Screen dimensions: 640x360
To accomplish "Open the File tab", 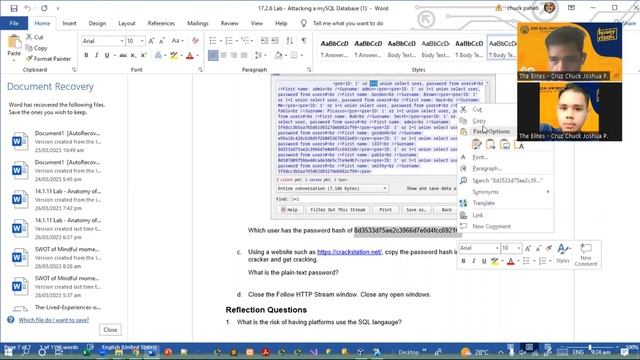I will coord(14,23).
